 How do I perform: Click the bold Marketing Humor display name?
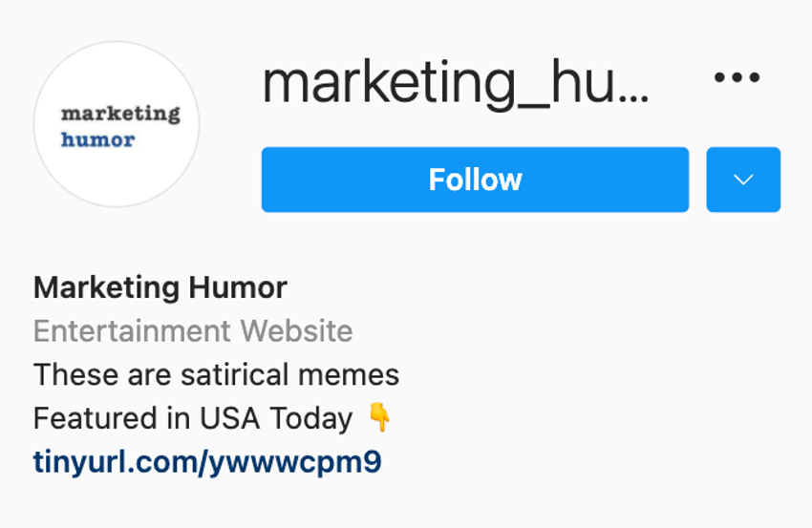click(x=160, y=287)
